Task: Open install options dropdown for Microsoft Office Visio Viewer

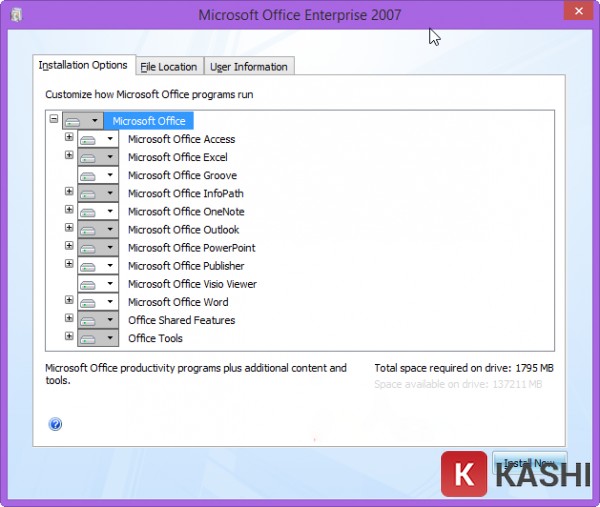Action: 110,284
